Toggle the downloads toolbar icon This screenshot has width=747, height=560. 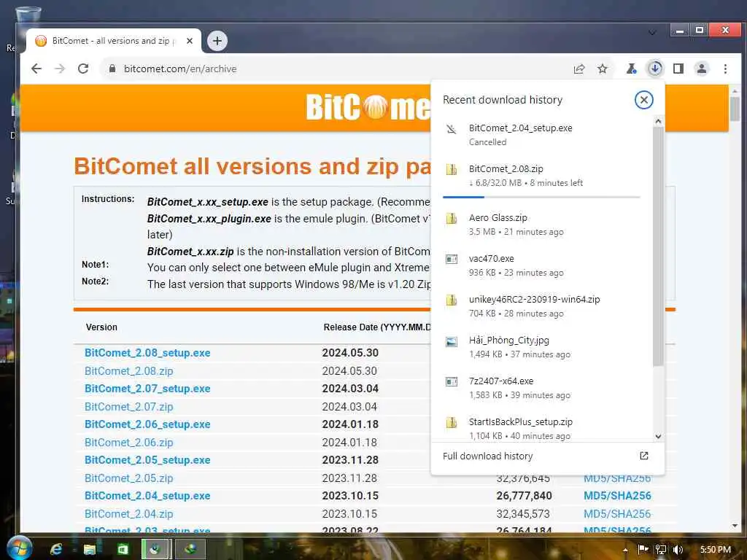[x=655, y=69]
